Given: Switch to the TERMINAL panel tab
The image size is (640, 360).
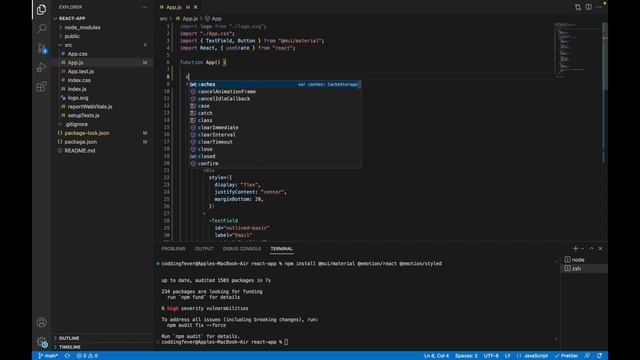Looking at the screenshot, I should coord(282,249).
